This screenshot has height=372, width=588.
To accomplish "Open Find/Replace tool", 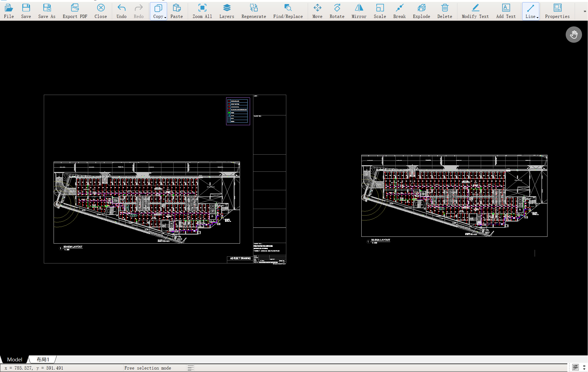I will (288, 11).
